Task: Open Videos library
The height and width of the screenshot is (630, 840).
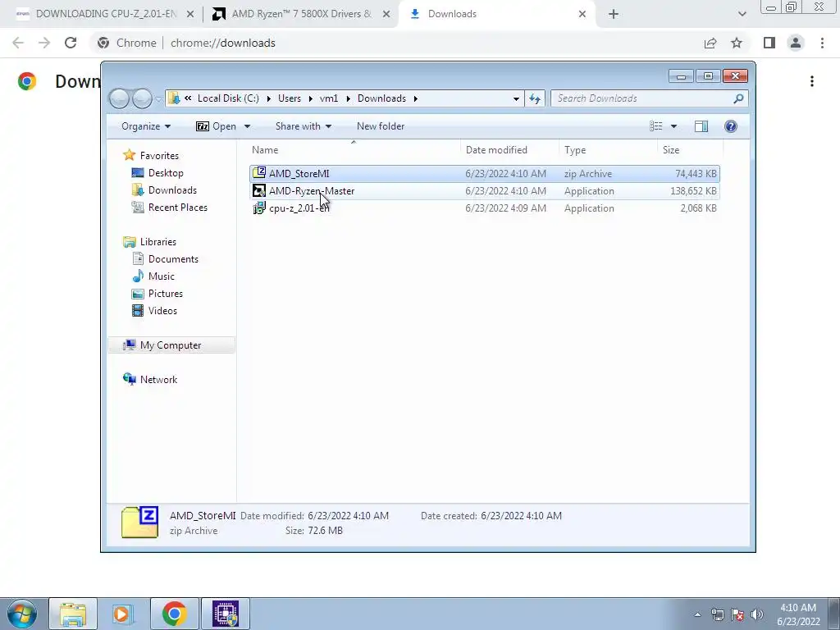Action: click(x=162, y=311)
